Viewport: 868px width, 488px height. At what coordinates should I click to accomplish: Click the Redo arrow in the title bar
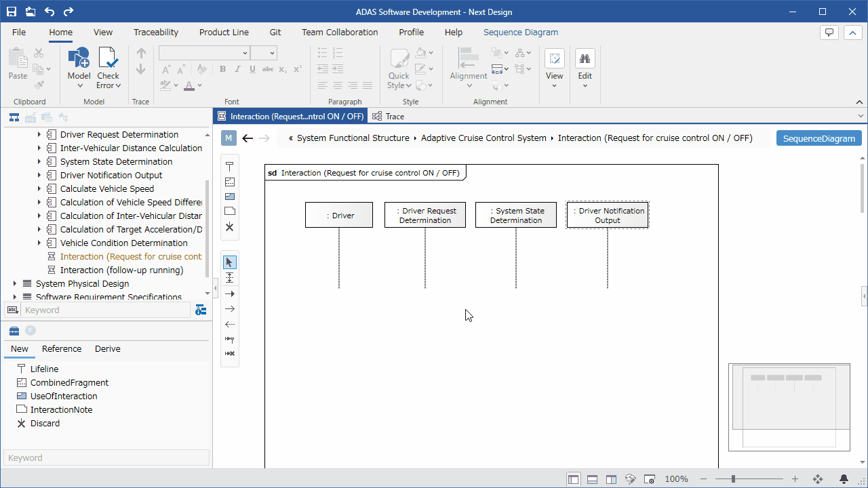68,12
